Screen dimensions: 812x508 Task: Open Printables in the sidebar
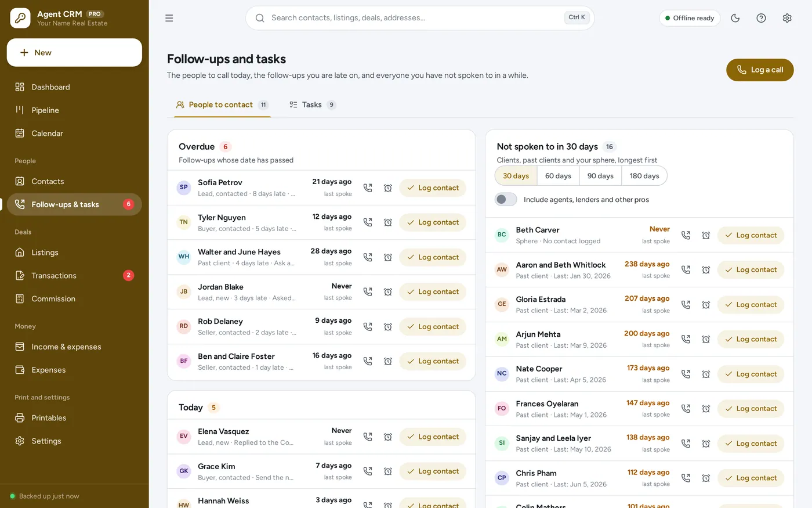[74, 418]
